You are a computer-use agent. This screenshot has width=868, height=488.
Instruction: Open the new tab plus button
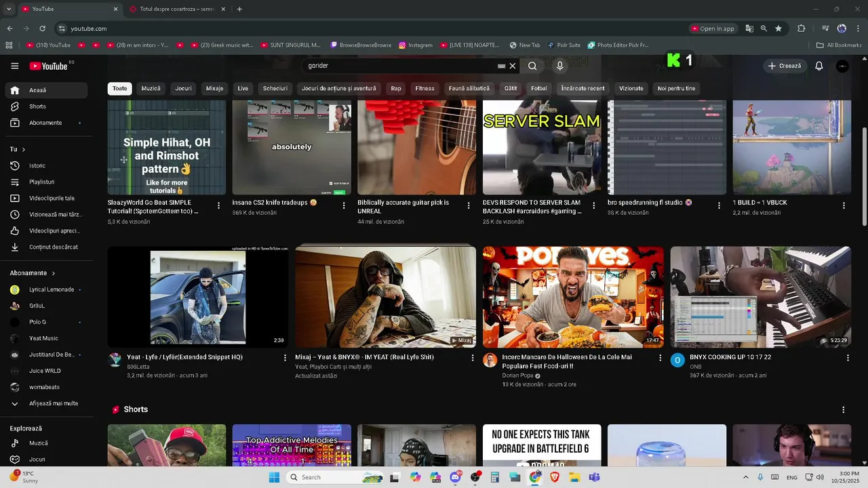pos(239,9)
